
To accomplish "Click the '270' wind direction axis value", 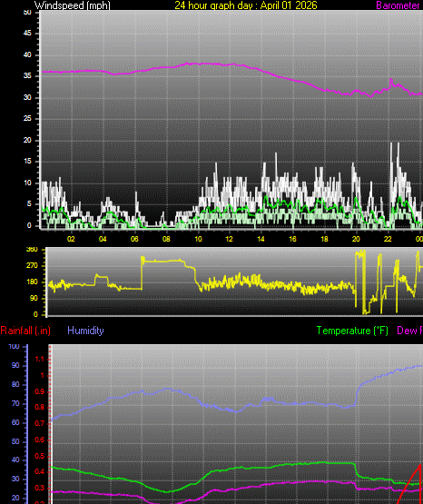I will [x=32, y=265].
